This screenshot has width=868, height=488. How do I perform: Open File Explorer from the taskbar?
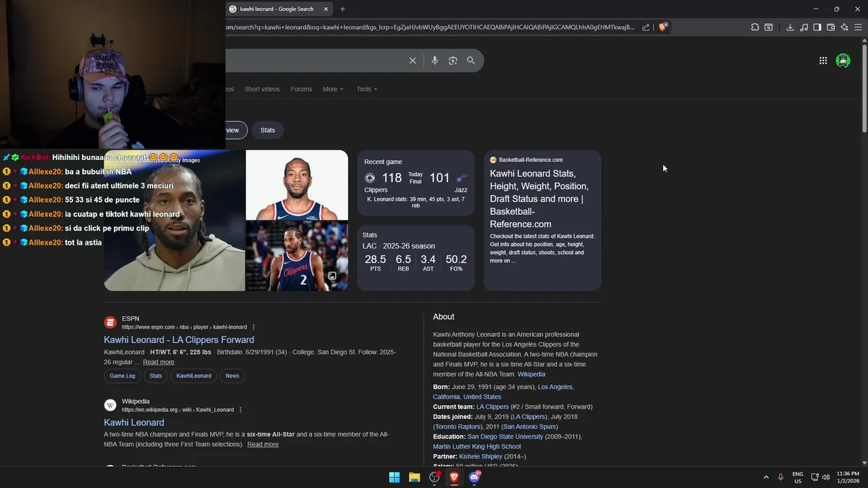(x=414, y=477)
